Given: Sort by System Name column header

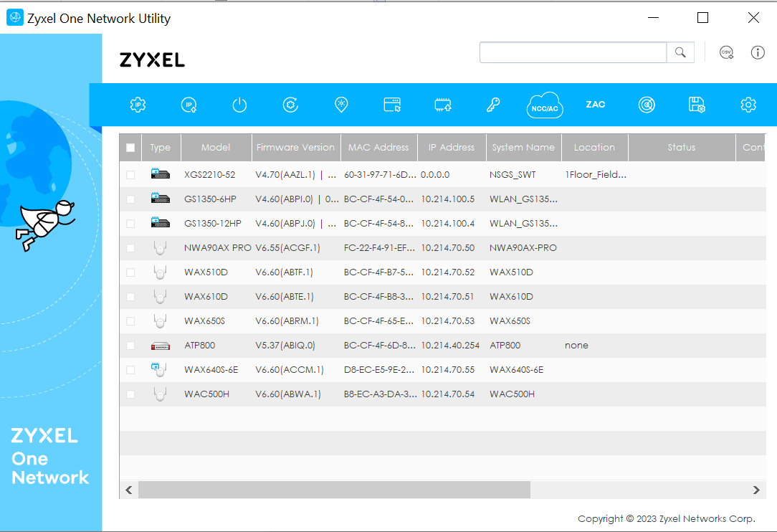Looking at the screenshot, I should [524, 147].
